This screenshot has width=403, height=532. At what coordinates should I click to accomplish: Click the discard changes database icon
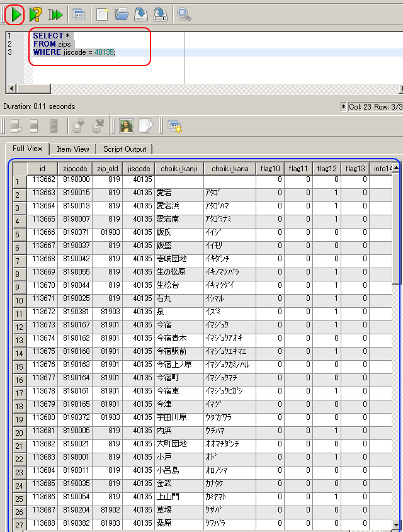(x=98, y=126)
